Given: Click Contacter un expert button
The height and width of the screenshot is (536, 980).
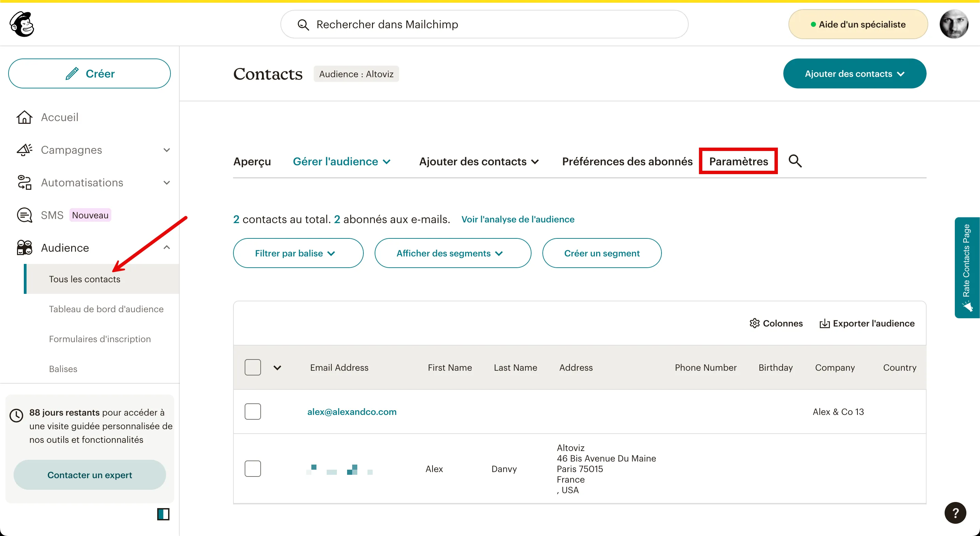Looking at the screenshot, I should [90, 475].
